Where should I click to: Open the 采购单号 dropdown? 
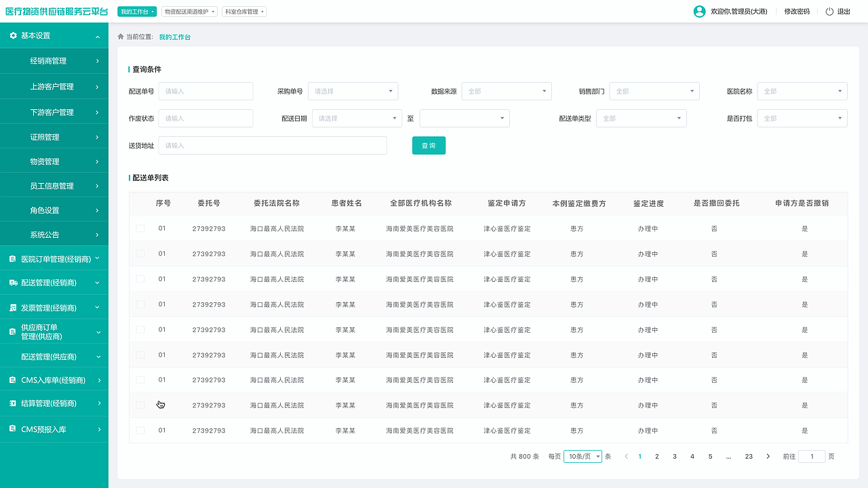353,91
